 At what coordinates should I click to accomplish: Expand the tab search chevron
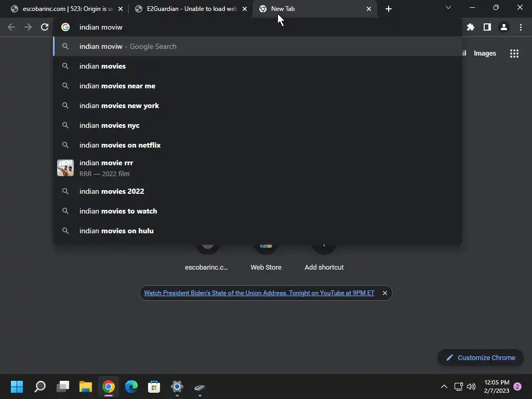448,7
